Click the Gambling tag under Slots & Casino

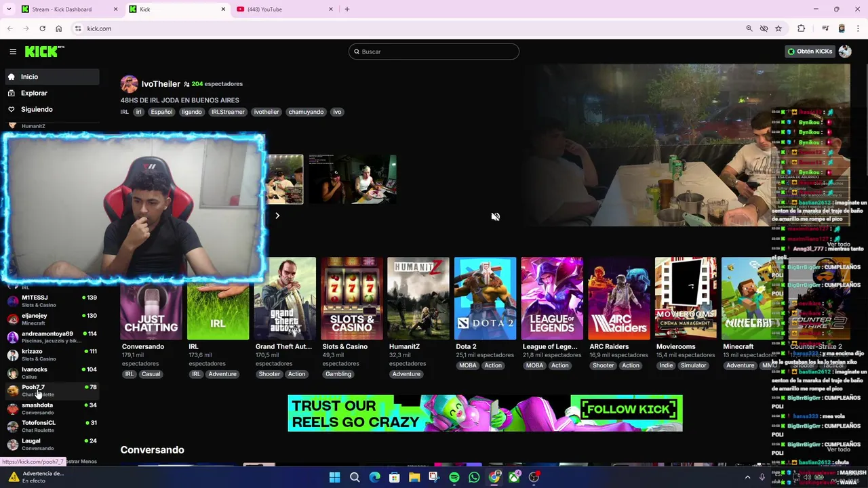[x=338, y=374]
